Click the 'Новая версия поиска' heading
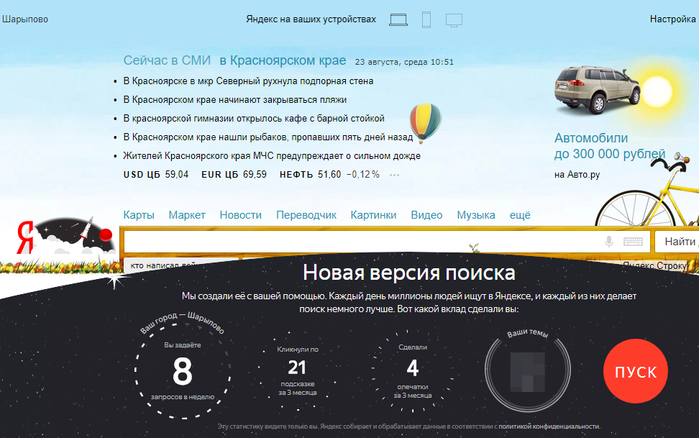This screenshot has width=699, height=438. (409, 273)
